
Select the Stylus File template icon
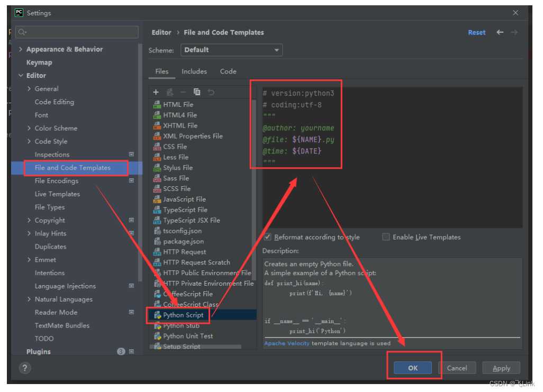click(157, 168)
